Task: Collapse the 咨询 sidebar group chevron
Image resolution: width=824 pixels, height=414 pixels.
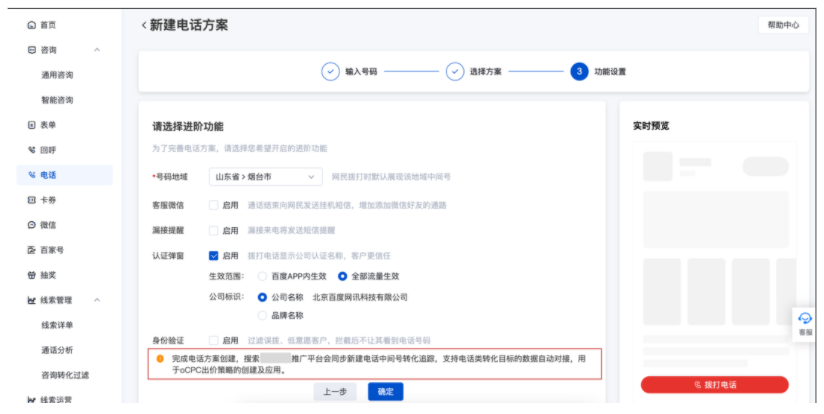Action: pos(97,50)
